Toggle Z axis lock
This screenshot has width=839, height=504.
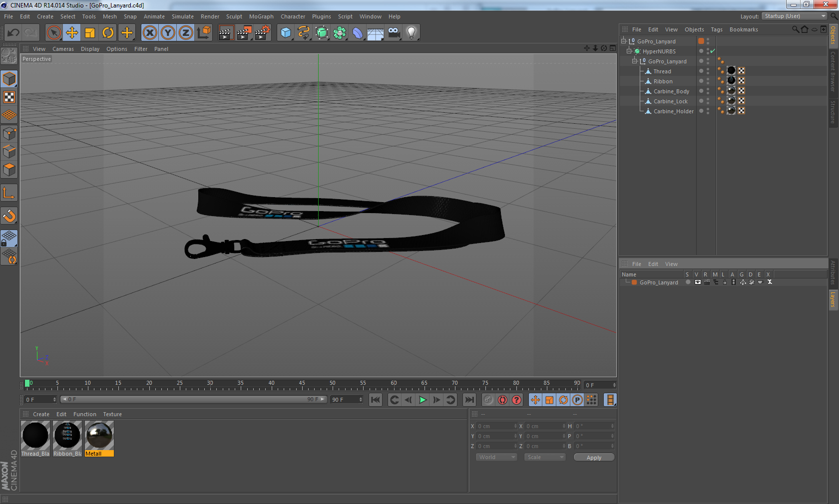[x=186, y=33]
